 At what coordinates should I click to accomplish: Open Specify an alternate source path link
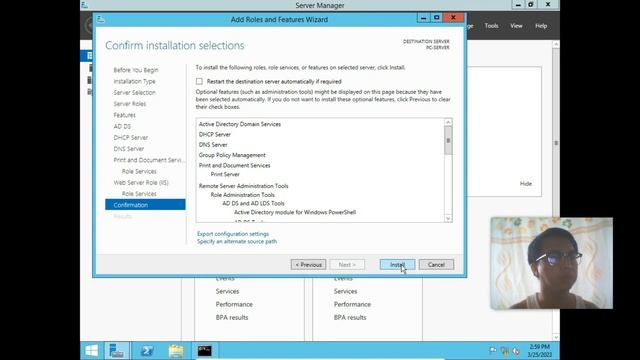[237, 241]
